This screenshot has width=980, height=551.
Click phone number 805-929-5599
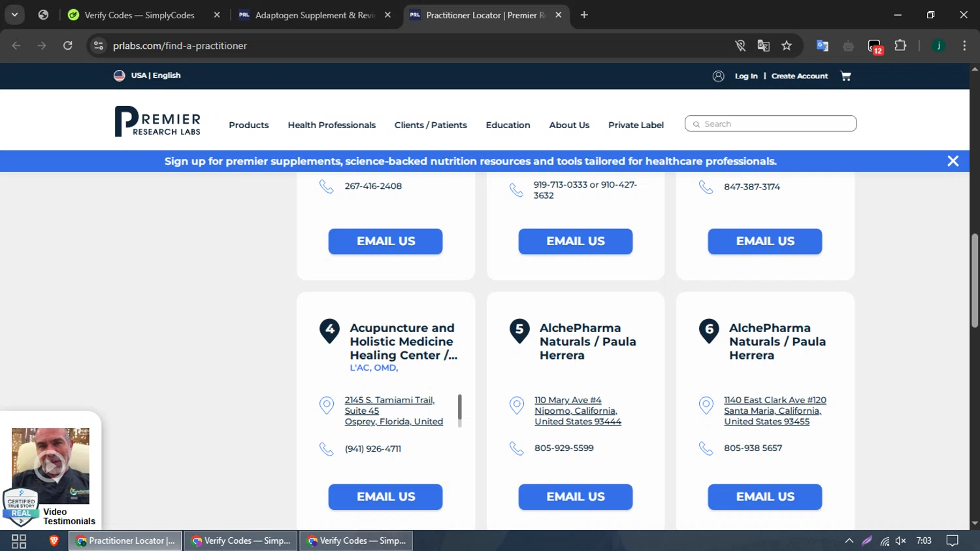(x=564, y=448)
